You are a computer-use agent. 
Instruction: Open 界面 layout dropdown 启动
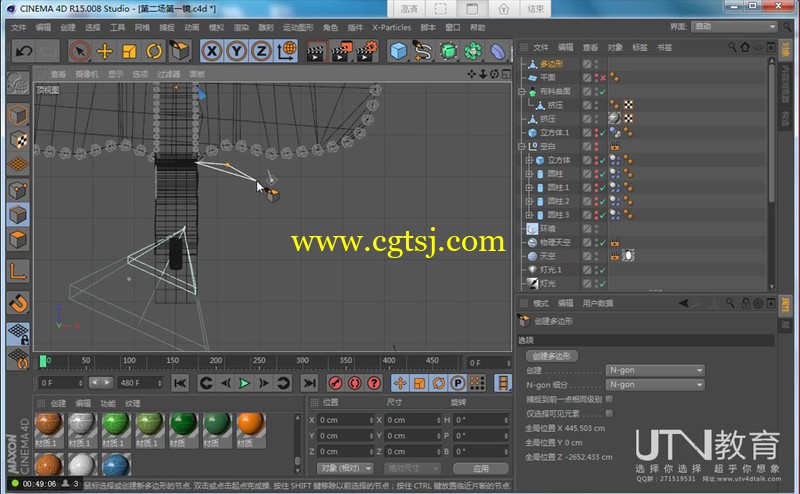(x=735, y=27)
